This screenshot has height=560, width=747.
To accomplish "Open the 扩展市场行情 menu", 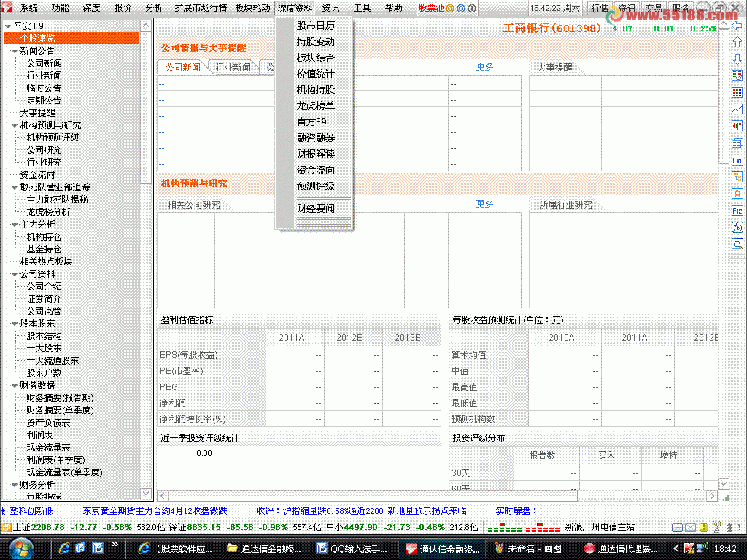I will (201, 7).
